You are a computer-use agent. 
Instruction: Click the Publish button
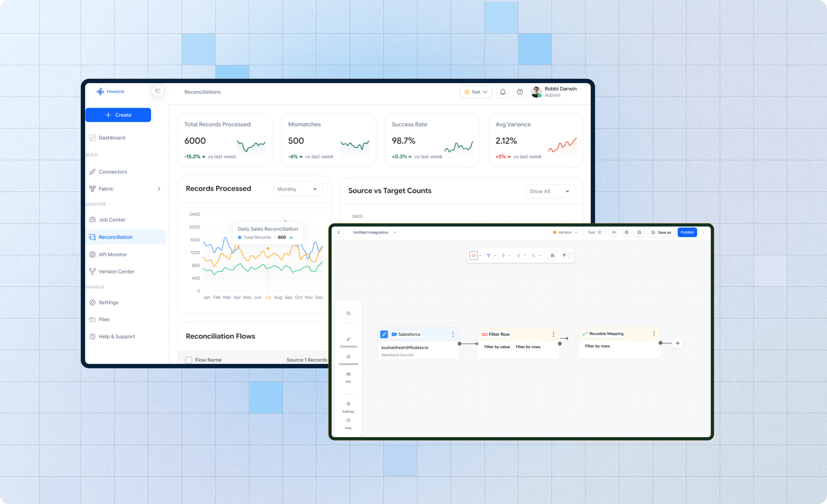tap(687, 233)
